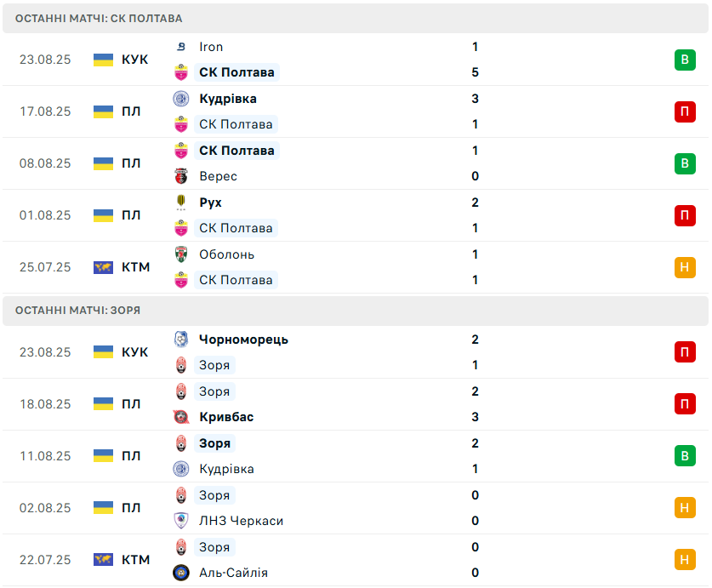Click the Аль-Сайлія club logo
This screenshot has width=712, height=588.
click(180, 573)
